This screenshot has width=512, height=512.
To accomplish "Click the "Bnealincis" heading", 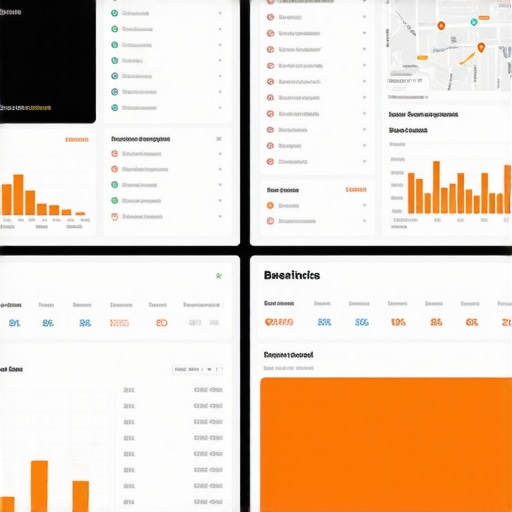I will [292, 275].
